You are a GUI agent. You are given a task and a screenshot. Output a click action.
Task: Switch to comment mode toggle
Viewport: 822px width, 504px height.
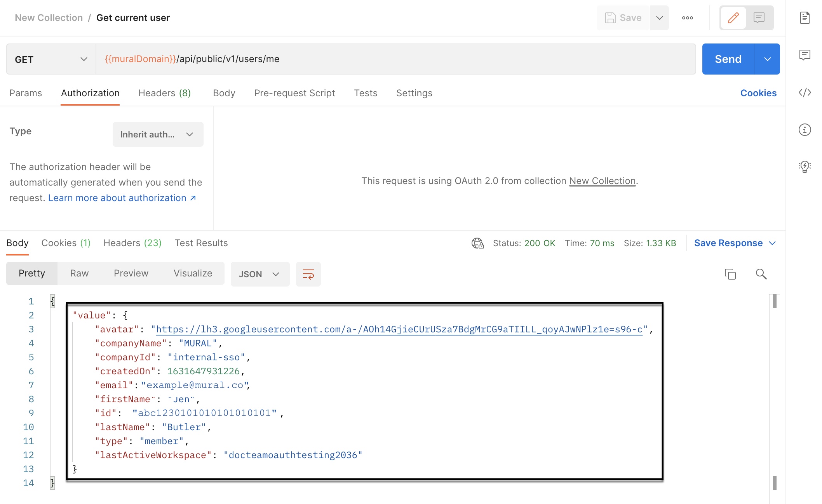tap(759, 18)
